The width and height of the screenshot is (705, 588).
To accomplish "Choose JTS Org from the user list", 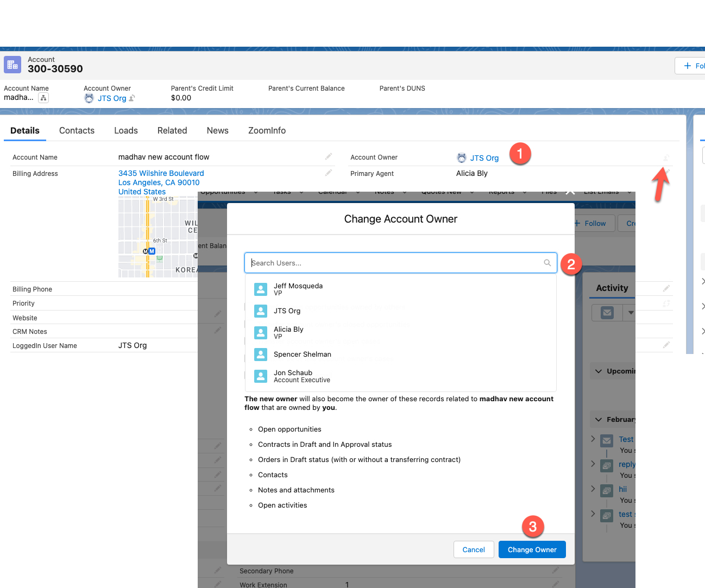I will [x=401, y=311].
